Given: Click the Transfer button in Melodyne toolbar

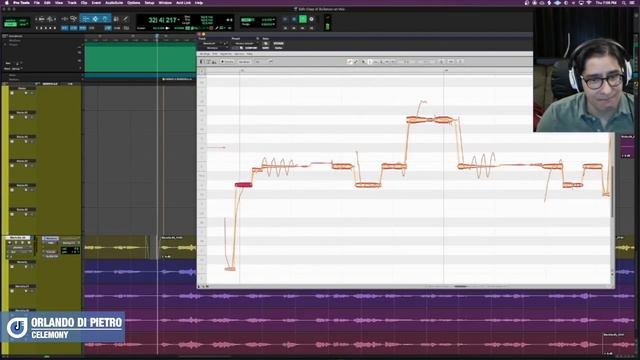Looking at the screenshot, I should (227, 61).
